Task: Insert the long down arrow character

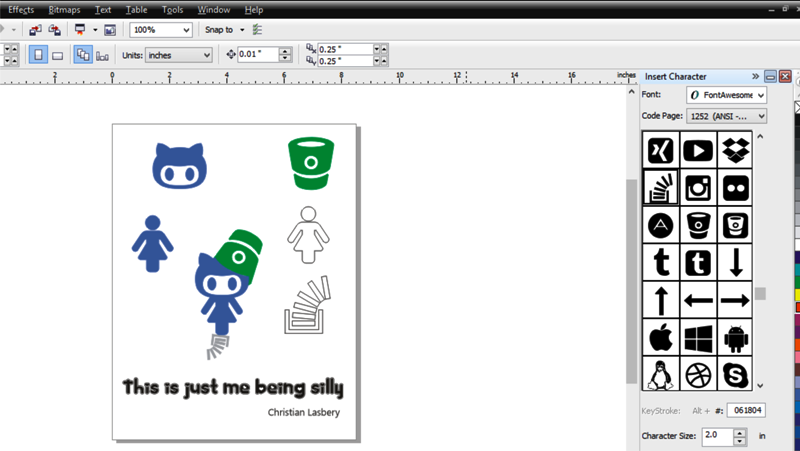Action: [x=735, y=262]
